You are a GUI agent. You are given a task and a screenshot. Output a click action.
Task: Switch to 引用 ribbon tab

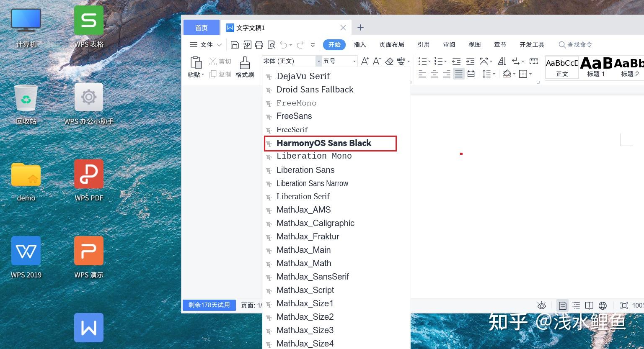tap(424, 45)
